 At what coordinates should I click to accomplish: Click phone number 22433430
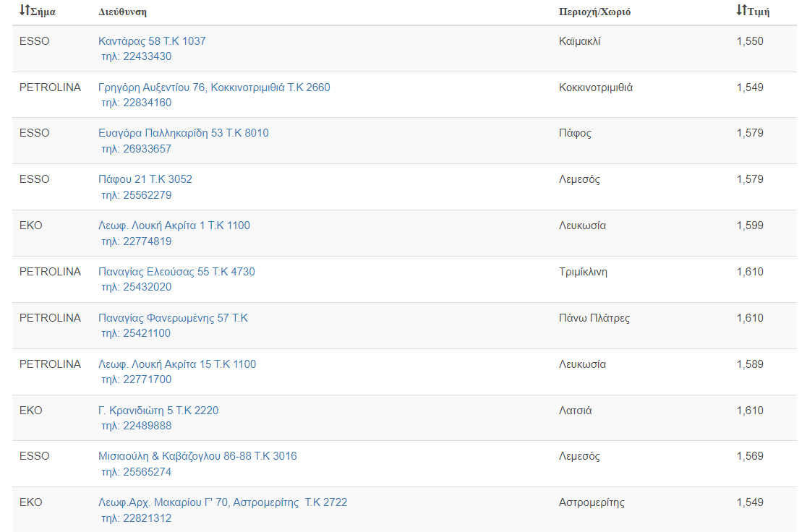pyautogui.click(x=136, y=56)
